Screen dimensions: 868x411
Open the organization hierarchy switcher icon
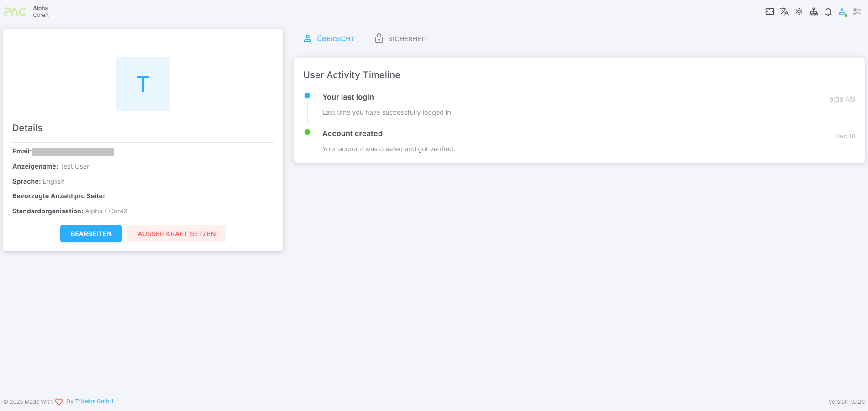813,12
